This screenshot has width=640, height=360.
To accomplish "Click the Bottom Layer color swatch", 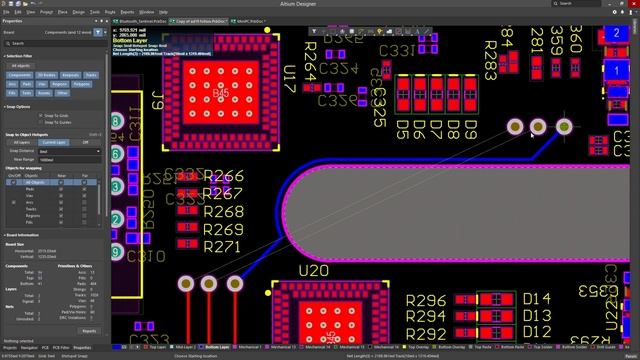I will click(x=201, y=347).
